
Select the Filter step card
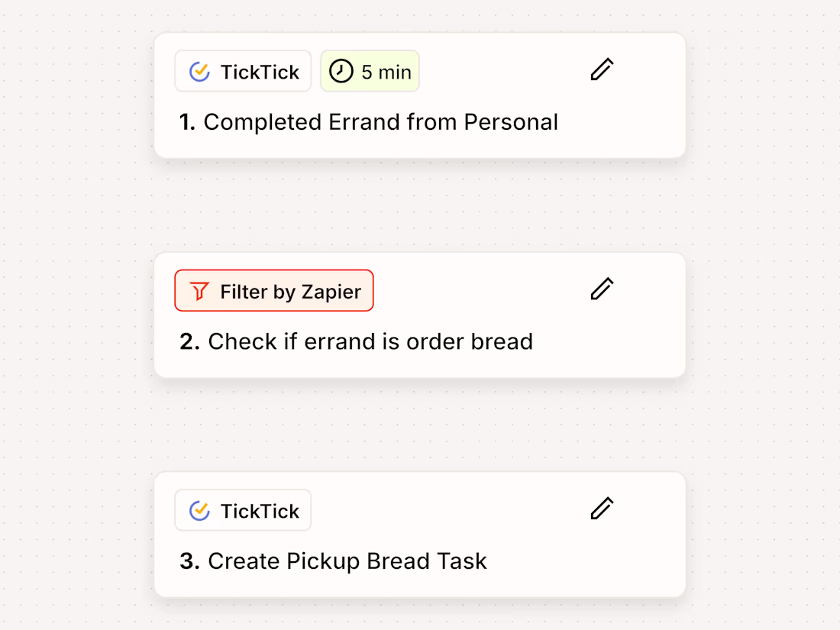coord(420,315)
